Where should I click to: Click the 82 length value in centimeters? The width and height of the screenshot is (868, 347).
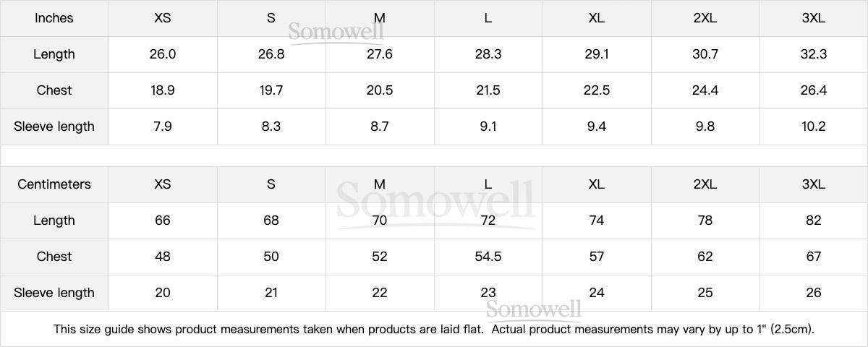click(x=813, y=220)
